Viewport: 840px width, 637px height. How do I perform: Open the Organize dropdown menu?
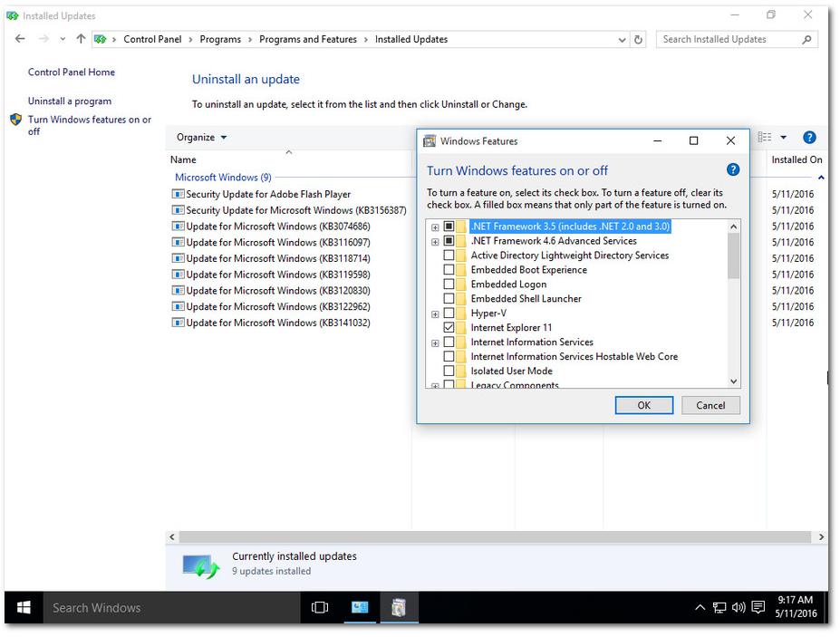202,138
